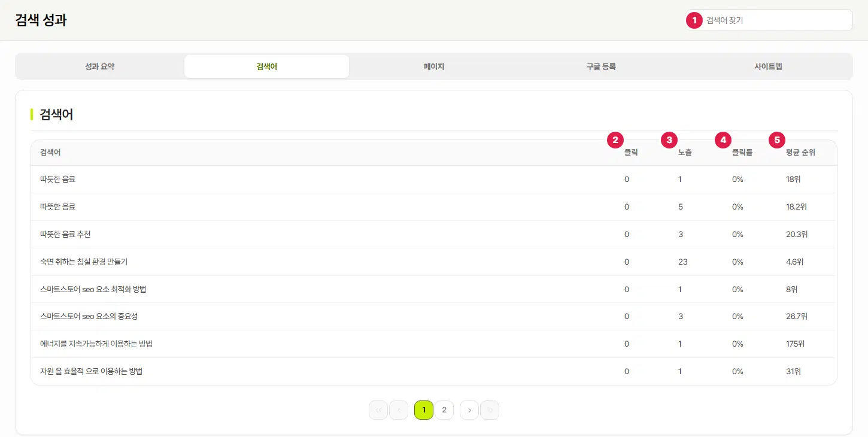Open the 사이트맵 tab

point(768,66)
